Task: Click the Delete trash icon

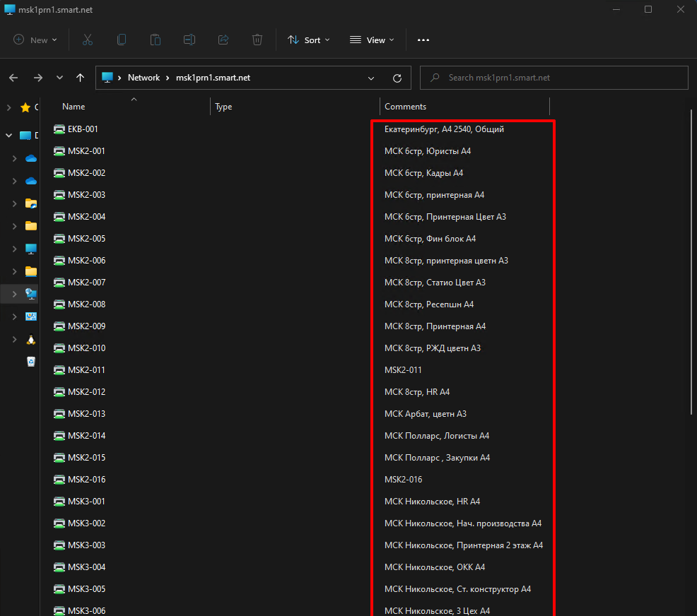Action: [x=257, y=40]
